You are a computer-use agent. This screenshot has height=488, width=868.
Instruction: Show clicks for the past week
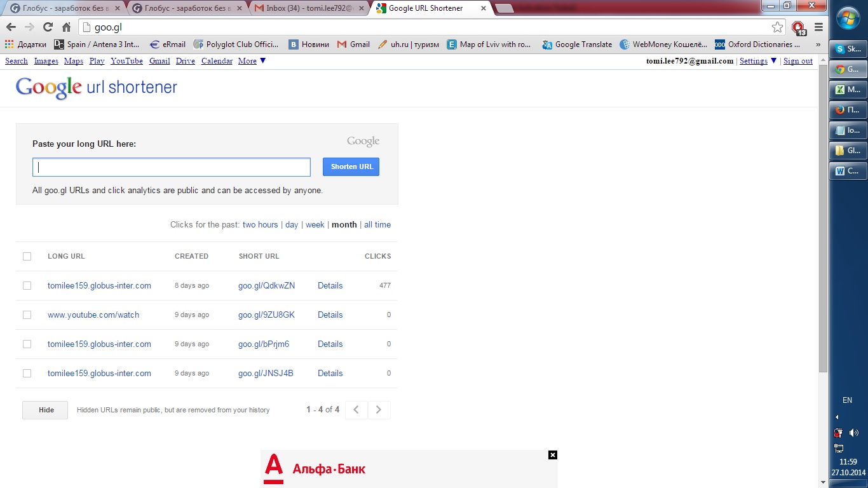click(315, 224)
